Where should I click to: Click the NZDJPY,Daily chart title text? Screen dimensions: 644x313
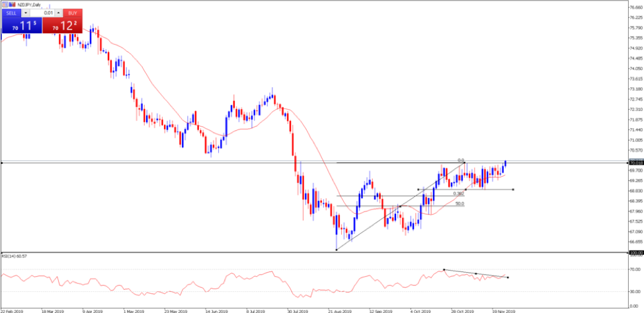29,5
